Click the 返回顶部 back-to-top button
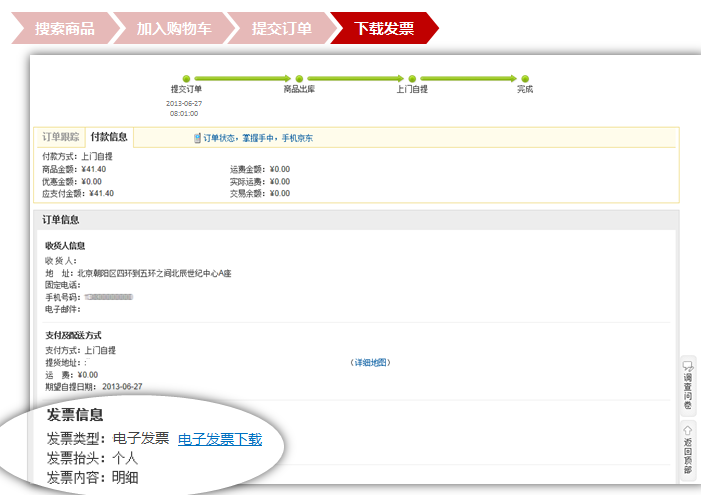Image resolution: width=701 pixels, height=495 pixels. point(688,449)
